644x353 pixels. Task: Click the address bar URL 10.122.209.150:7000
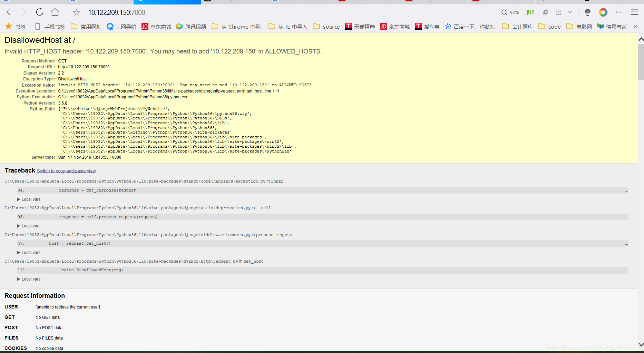(117, 12)
